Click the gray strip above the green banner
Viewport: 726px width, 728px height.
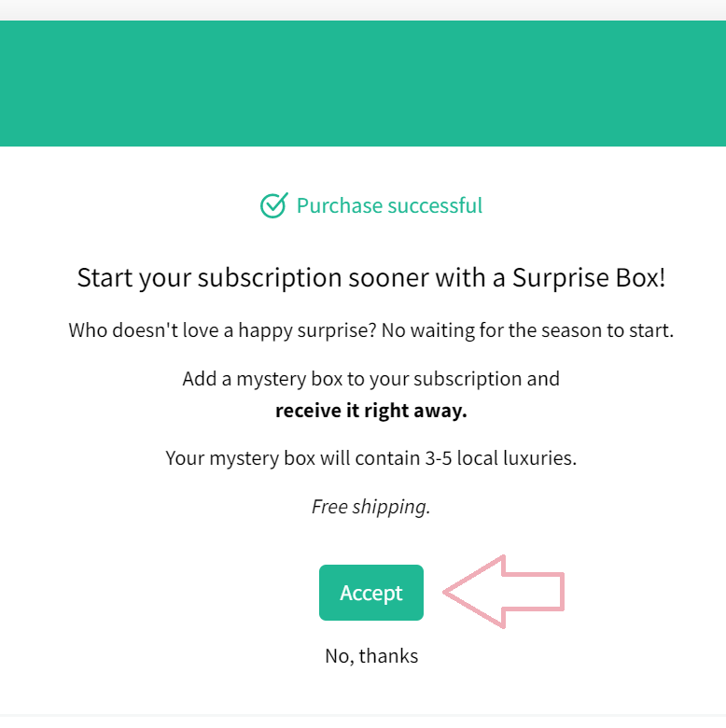363,9
